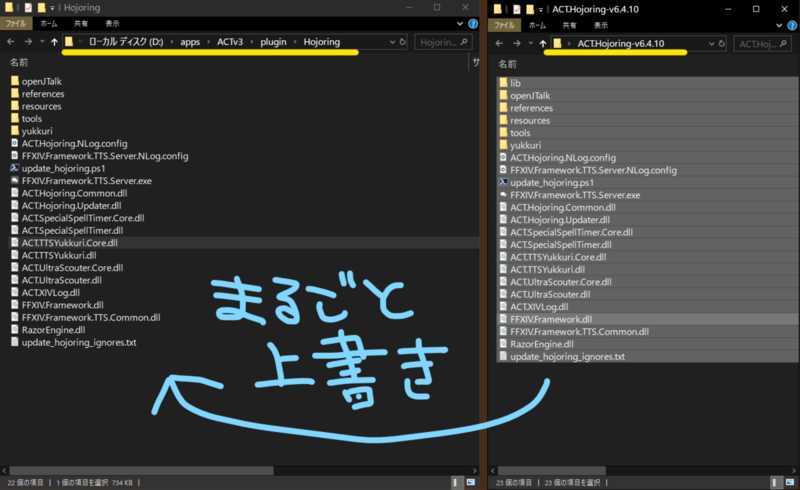Screen dimensions: 800x490
Task: Go up one folder in ACT.Hojoring-v6.4.10 window
Action: [x=543, y=43]
